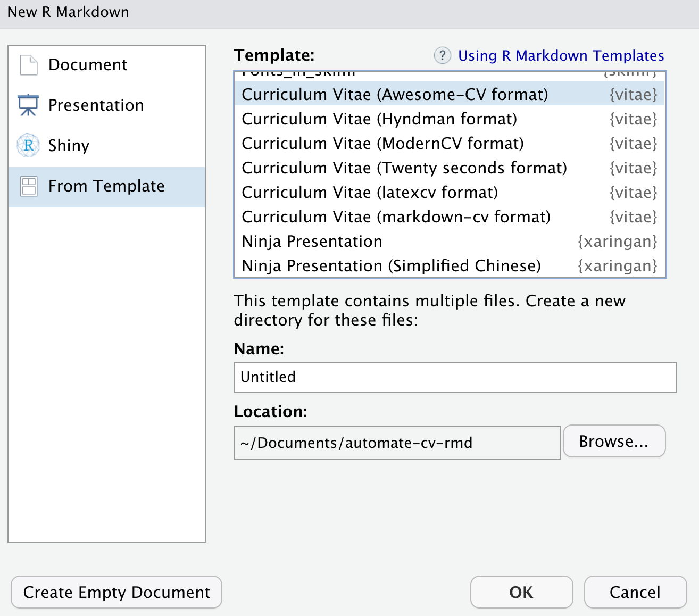
Task: Choose Curriculum Vitae (markdown-cv format) template
Action: 396,217
